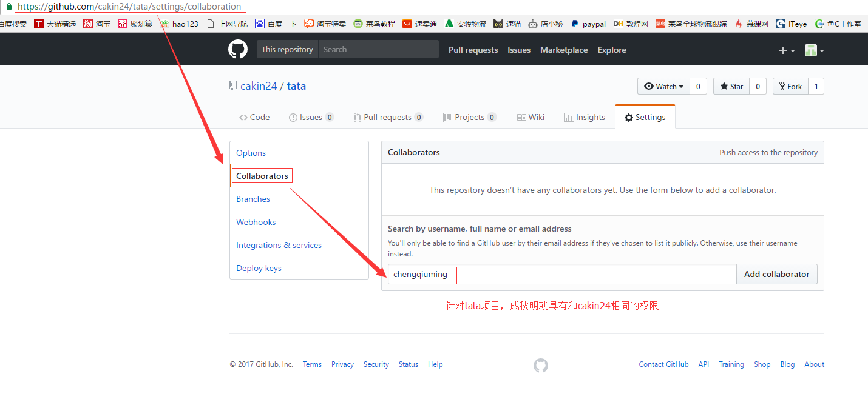
Task: Open the 百度一下 bookmark
Action: point(276,24)
